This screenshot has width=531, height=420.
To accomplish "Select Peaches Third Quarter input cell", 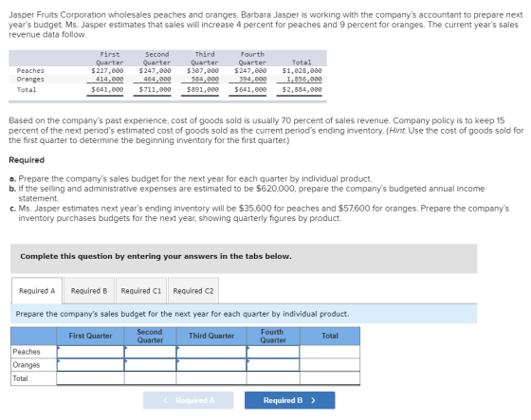I will point(211,352).
